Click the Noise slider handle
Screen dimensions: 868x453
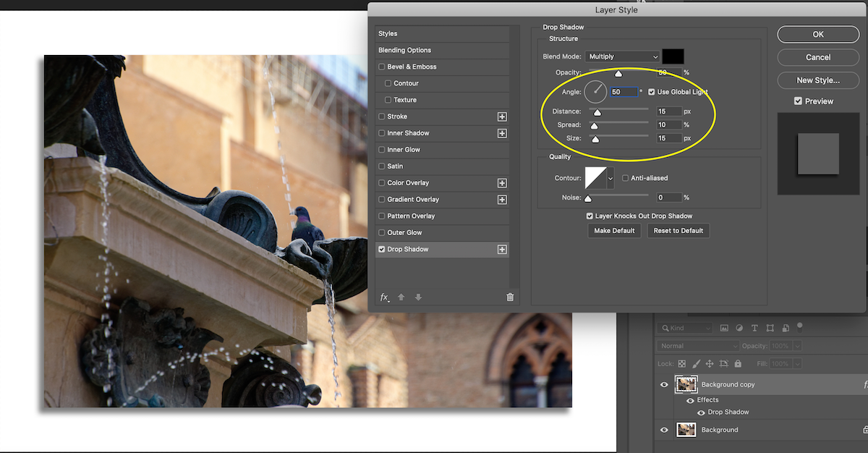point(588,198)
